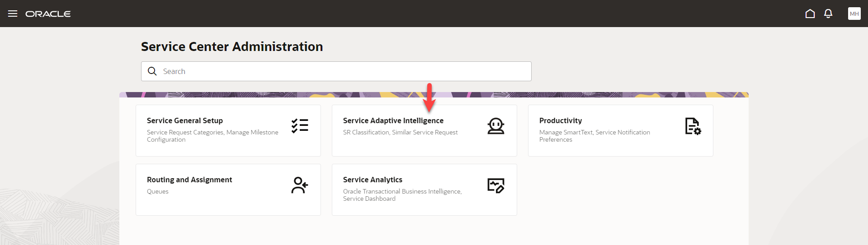
Task: Click the Service Adaptive Intelligence robot icon
Action: [x=495, y=126]
